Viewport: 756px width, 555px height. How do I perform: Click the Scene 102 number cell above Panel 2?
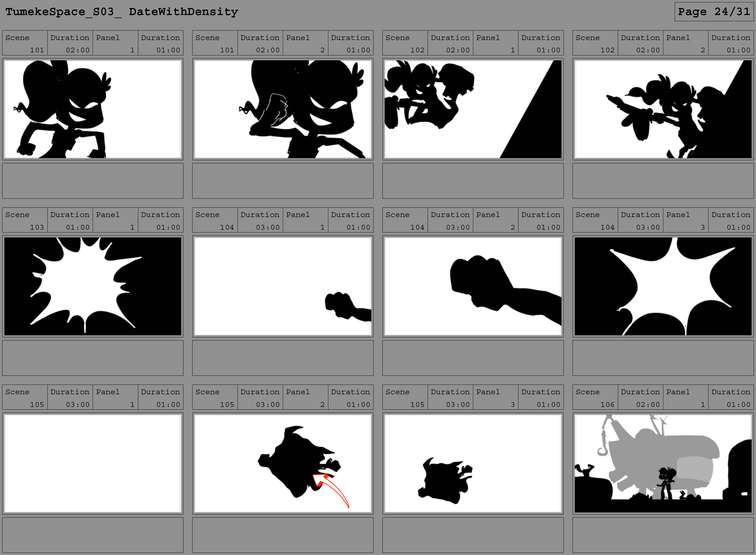click(595, 43)
